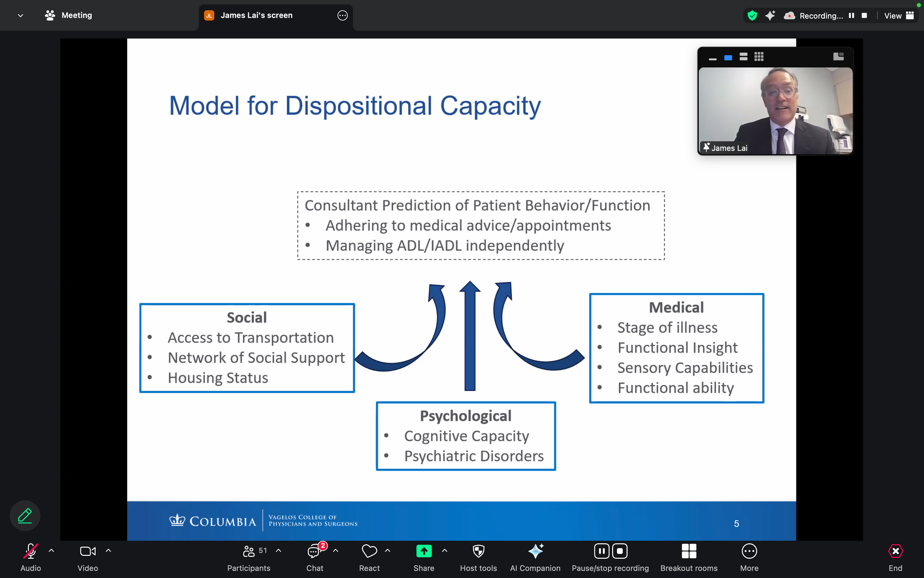
Task: Click James Lai video thumbnail
Action: coord(775,111)
